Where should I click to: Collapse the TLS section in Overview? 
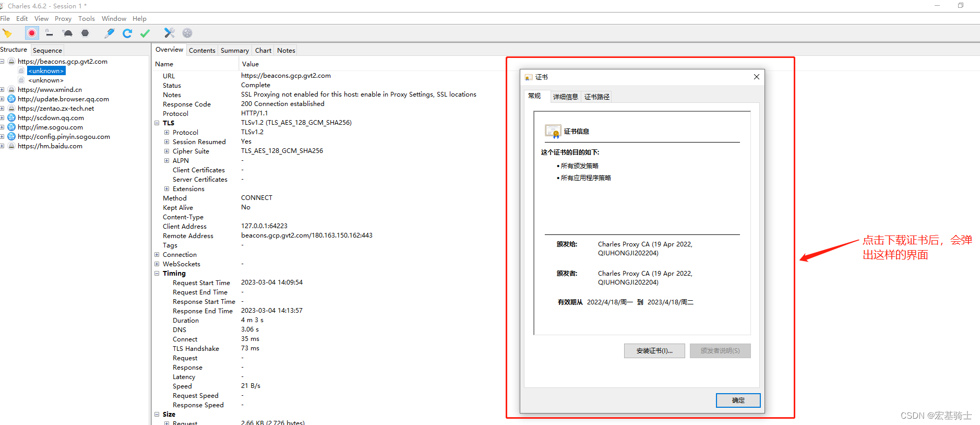157,123
